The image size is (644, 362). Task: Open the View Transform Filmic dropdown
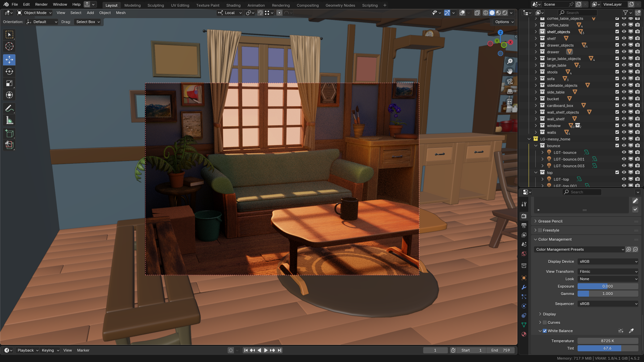click(608, 271)
